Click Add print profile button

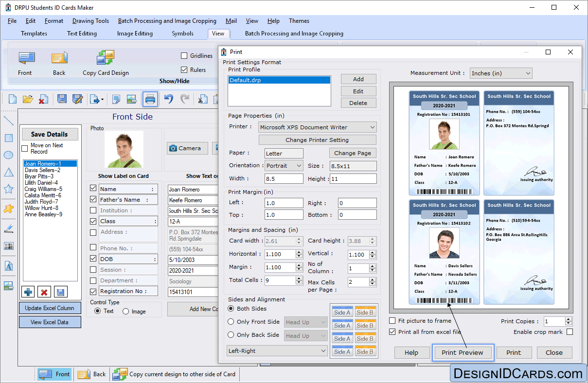tap(358, 79)
